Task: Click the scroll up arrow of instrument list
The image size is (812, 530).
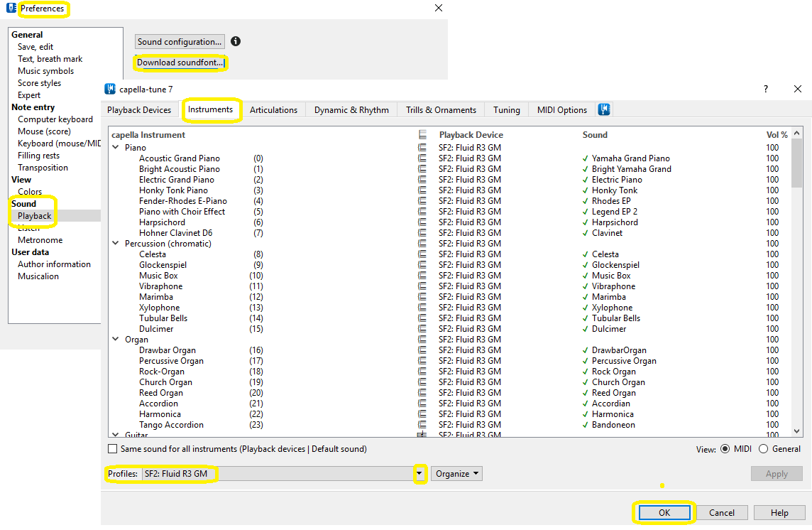Action: coord(797,133)
